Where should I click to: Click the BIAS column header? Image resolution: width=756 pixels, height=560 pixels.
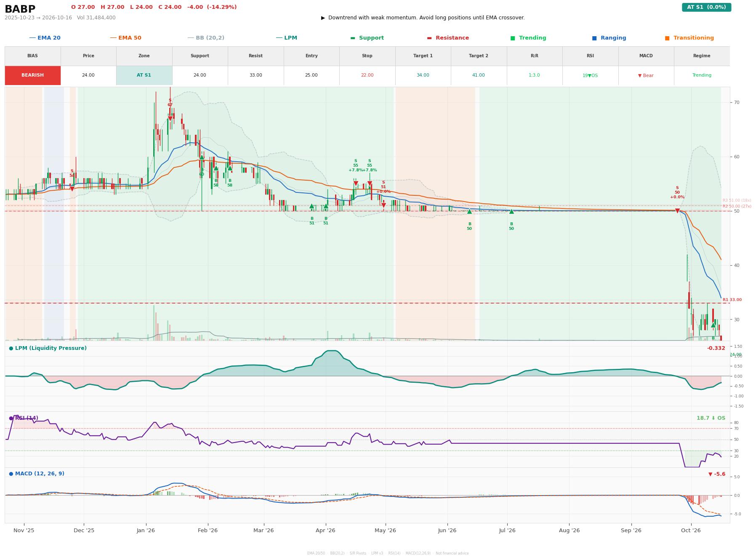(32, 56)
